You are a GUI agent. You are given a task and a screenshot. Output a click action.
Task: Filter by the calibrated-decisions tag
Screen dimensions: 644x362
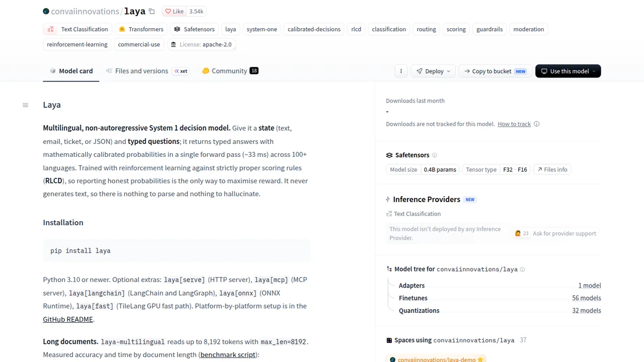tap(314, 29)
